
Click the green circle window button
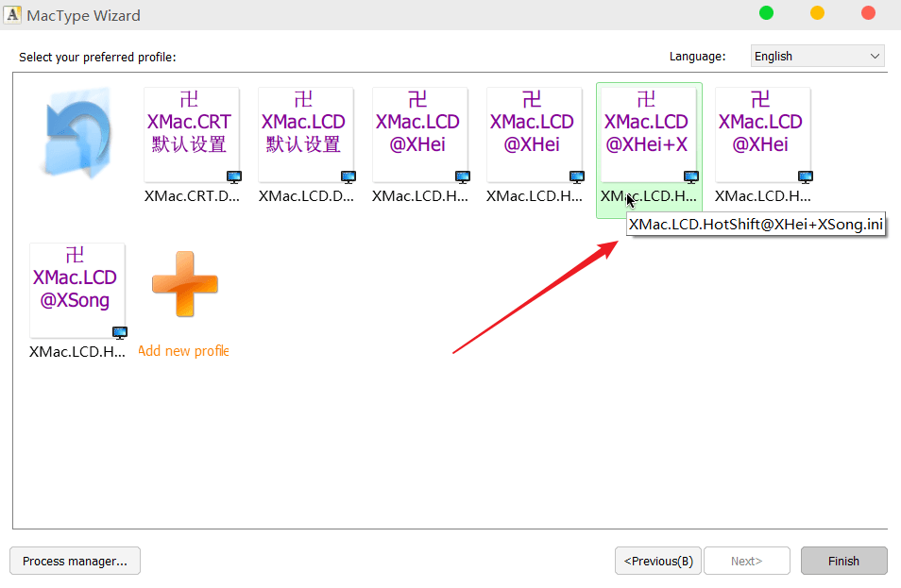click(766, 12)
